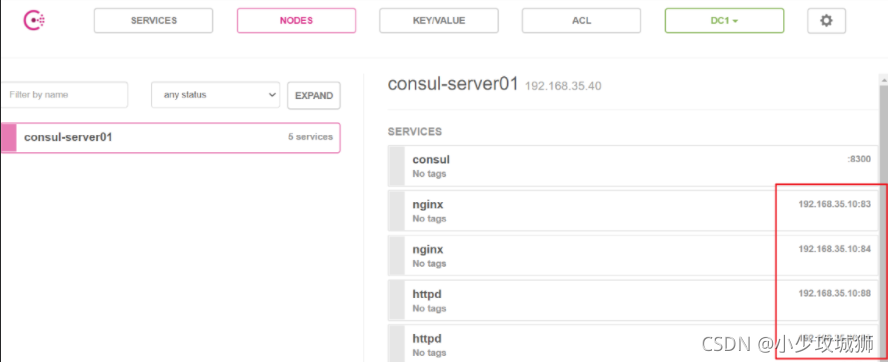The image size is (888, 362).
Task: Click the :8300 port text
Action: (859, 159)
